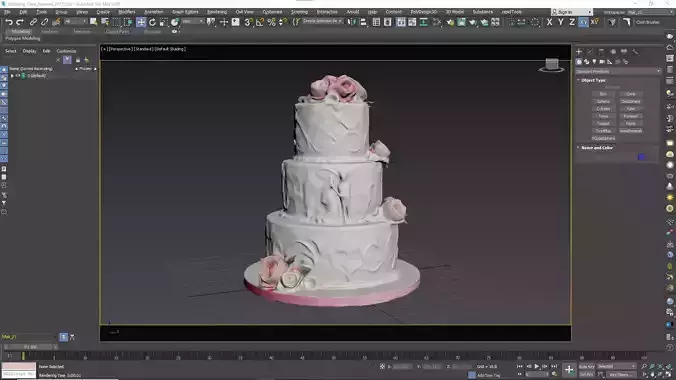Constrain to X axis button
Screen dimensions: 676x380
(x=549, y=22)
